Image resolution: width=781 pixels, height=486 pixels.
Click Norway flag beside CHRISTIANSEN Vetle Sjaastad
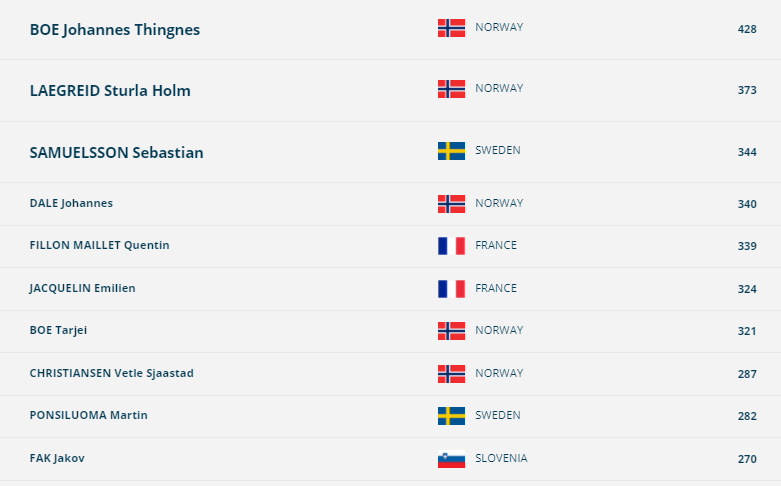coord(451,374)
